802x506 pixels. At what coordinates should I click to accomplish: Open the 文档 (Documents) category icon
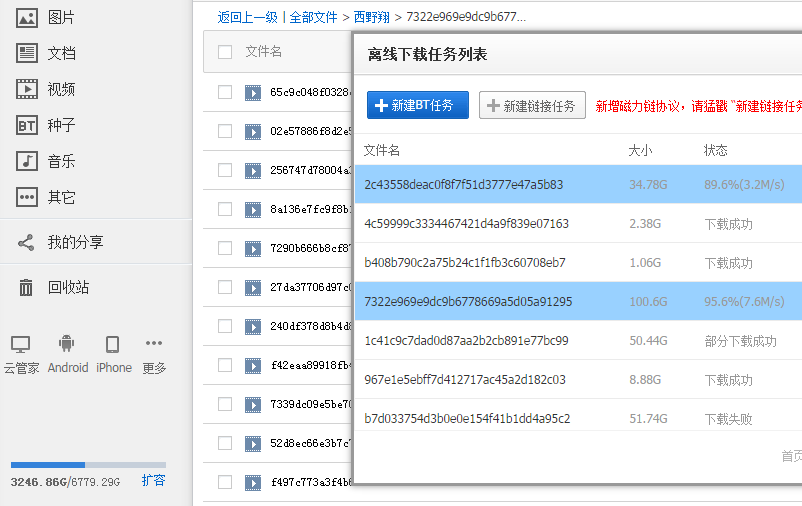(27, 53)
